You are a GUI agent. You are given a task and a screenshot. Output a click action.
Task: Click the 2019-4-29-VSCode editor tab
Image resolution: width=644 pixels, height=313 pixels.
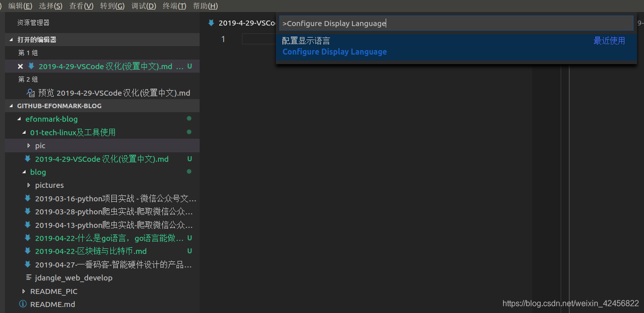[x=242, y=23]
